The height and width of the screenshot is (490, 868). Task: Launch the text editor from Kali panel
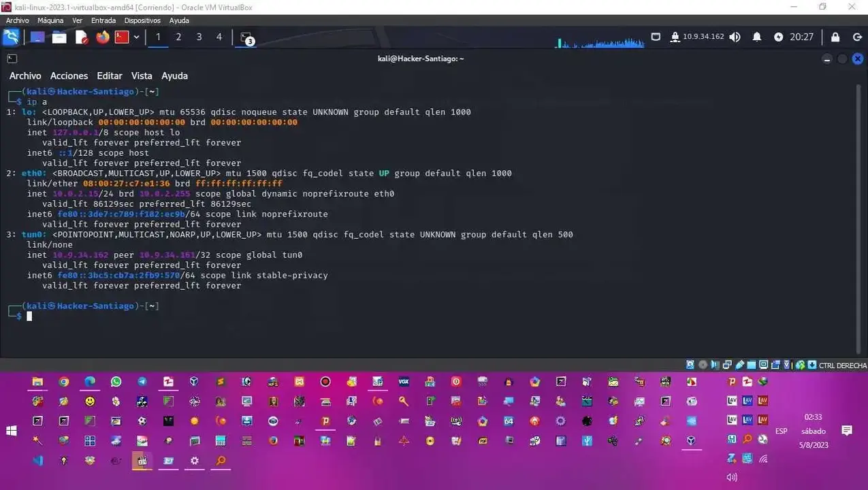point(81,37)
